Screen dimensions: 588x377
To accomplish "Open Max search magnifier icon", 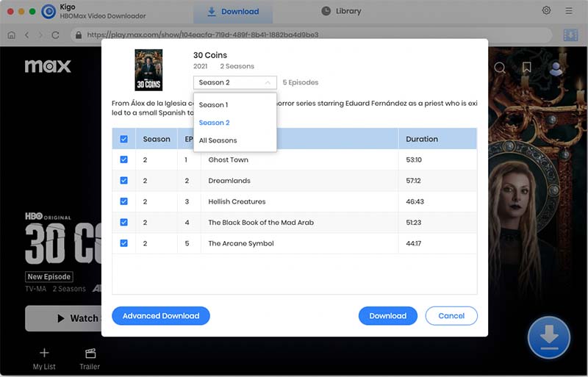I will click(500, 68).
